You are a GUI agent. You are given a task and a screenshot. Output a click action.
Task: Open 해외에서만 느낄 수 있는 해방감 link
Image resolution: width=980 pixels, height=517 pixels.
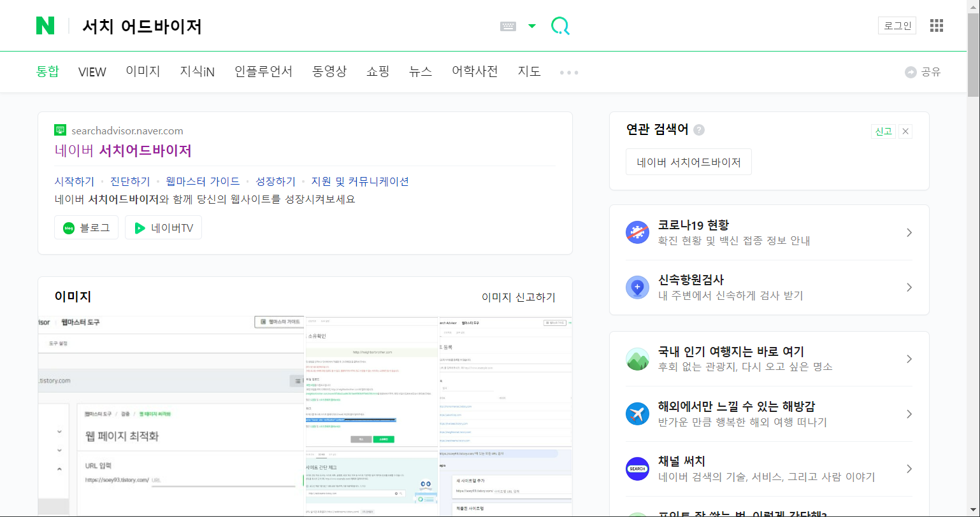[x=737, y=406]
